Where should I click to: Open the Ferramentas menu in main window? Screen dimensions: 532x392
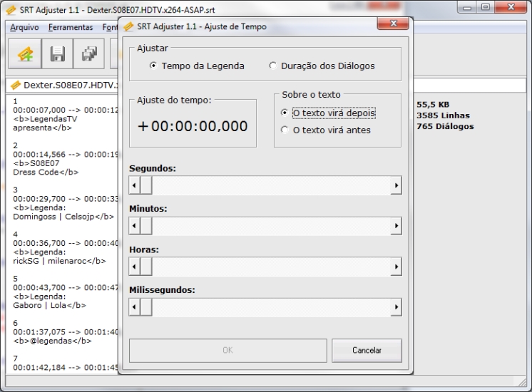71,27
